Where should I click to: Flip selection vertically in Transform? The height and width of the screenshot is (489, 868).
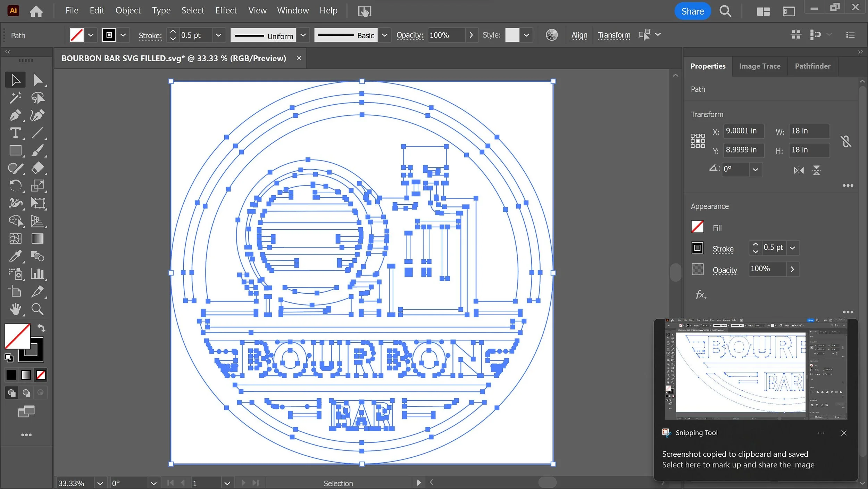pos(816,170)
